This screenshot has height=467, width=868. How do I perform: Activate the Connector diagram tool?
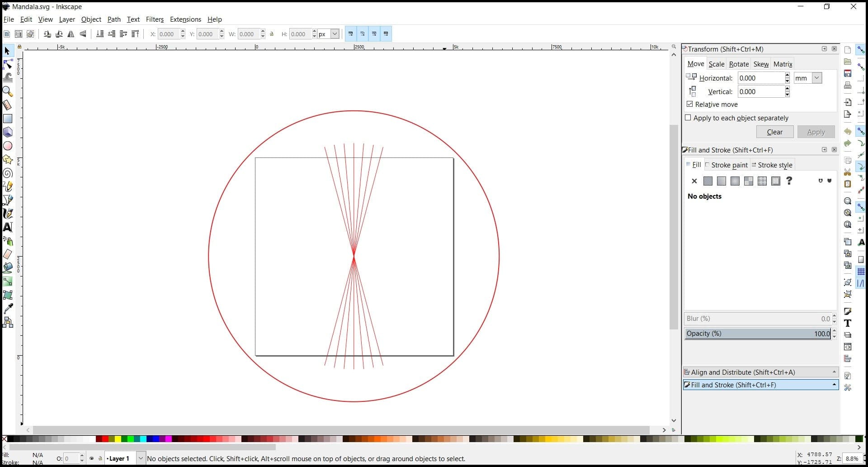[x=8, y=322]
